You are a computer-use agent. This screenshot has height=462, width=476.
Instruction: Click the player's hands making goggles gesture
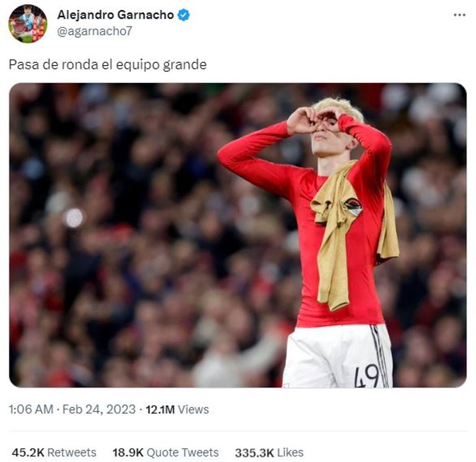pyautogui.click(x=315, y=120)
